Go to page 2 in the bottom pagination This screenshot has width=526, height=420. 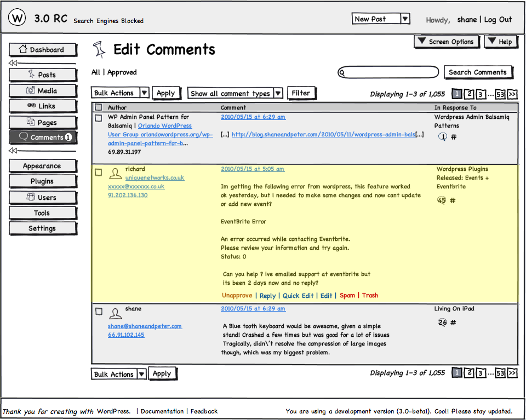469,373
